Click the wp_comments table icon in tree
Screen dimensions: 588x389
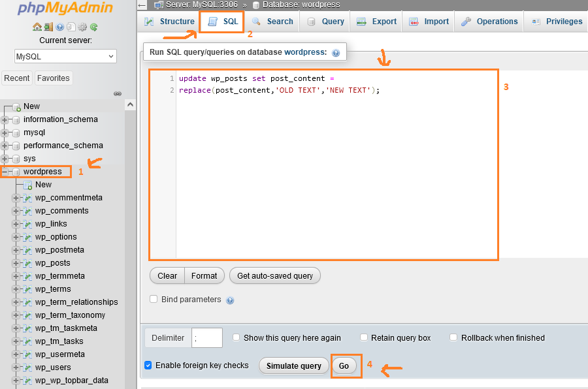27,211
